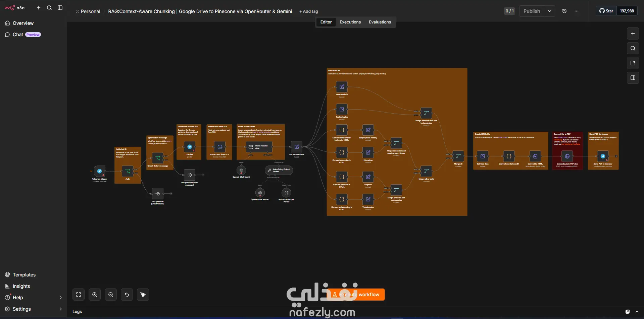Open the dropdown arrow next to Publish
This screenshot has height=319, width=644.
[550, 11]
